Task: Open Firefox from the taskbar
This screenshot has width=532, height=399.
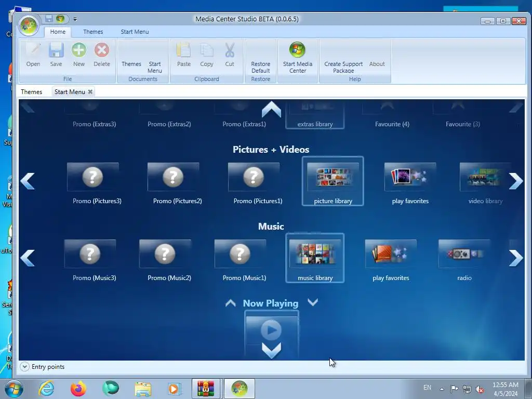Action: point(78,389)
